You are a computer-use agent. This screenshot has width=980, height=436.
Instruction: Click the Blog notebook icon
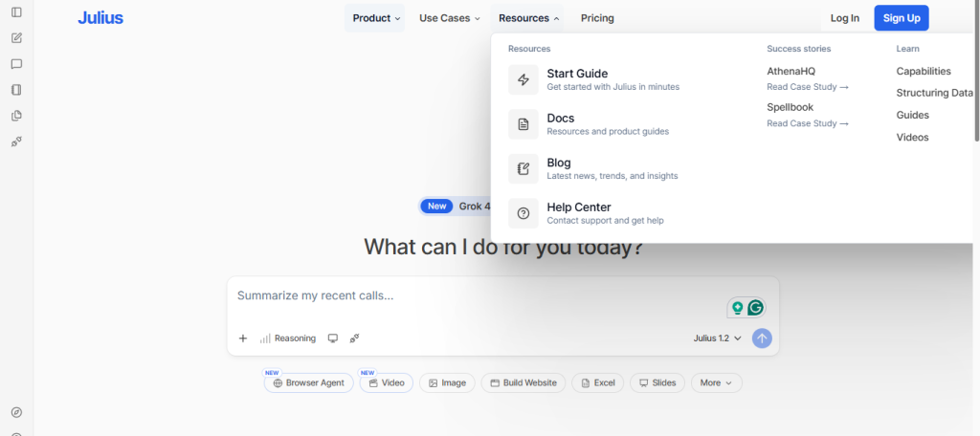coord(523,168)
